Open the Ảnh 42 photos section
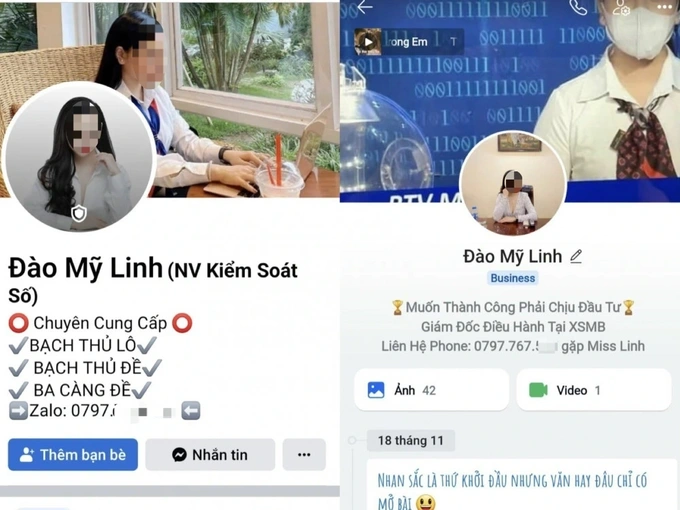 (x=432, y=390)
